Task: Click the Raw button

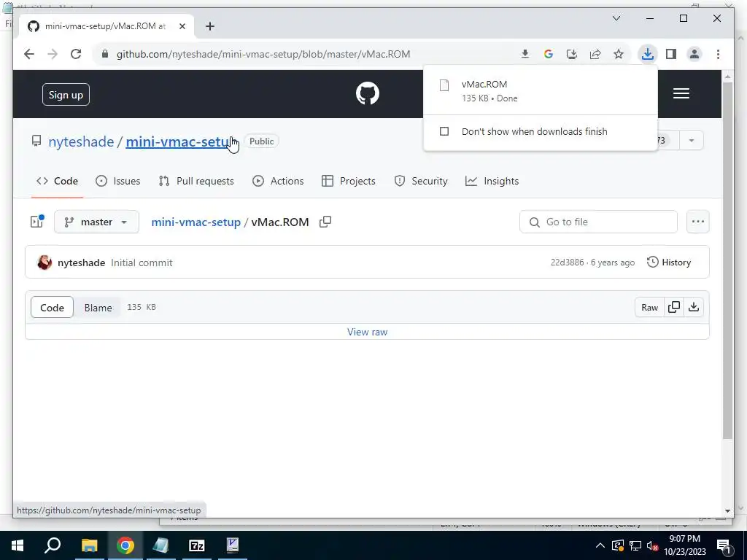Action: click(x=649, y=308)
